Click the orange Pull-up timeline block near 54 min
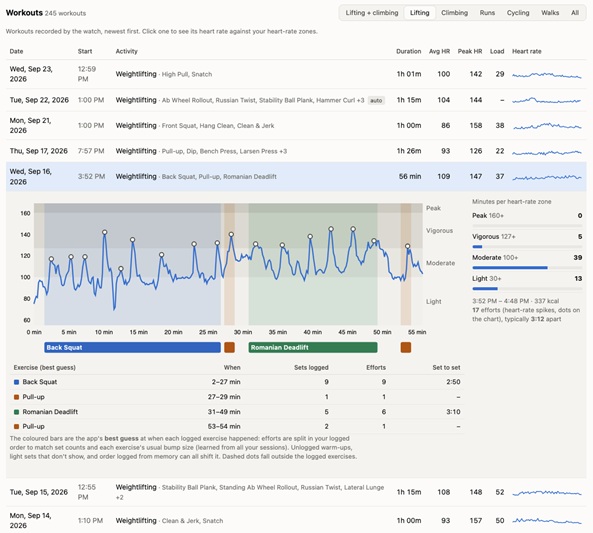593x533 pixels. pos(406,347)
